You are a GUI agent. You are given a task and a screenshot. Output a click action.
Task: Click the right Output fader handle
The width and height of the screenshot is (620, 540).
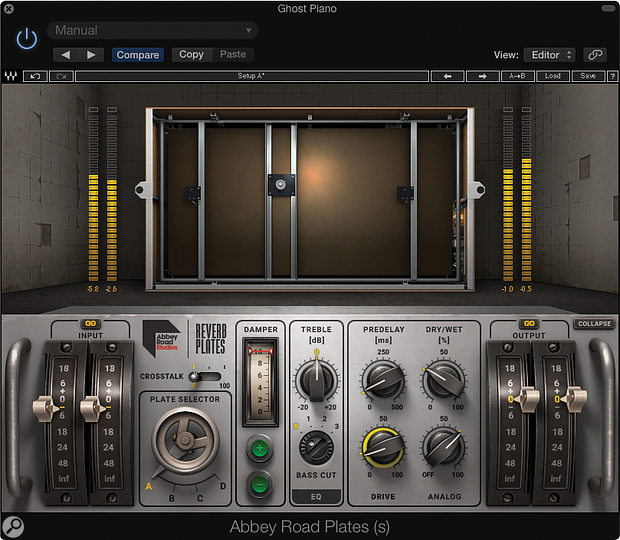[575, 398]
